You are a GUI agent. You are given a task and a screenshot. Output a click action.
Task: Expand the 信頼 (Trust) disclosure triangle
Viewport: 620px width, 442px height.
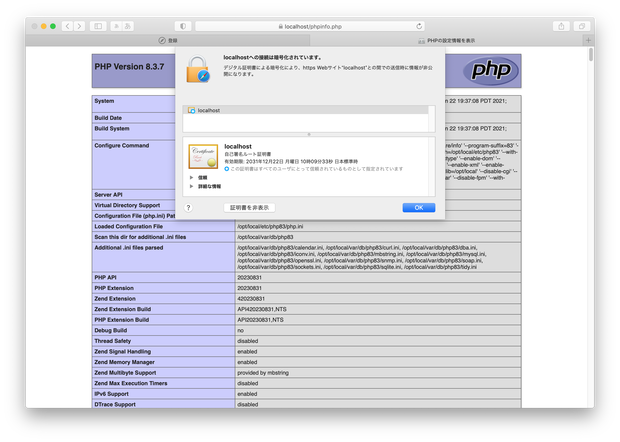click(191, 178)
